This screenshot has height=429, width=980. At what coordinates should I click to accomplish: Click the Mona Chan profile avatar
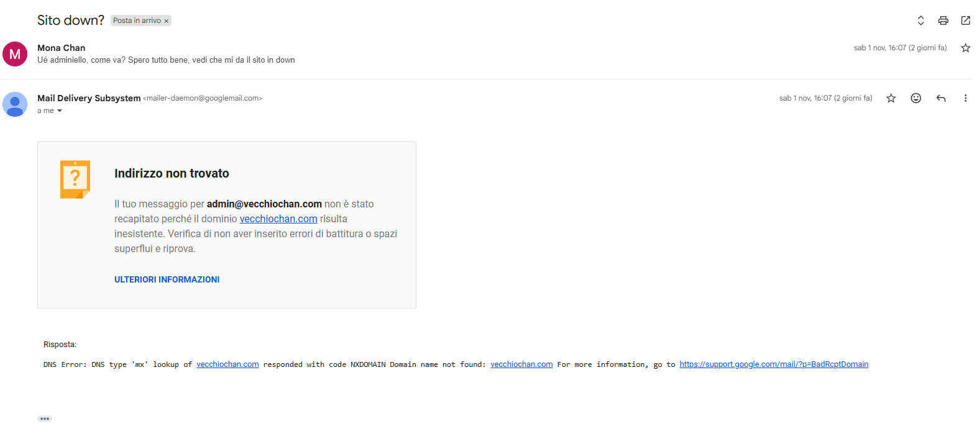pyautogui.click(x=15, y=54)
